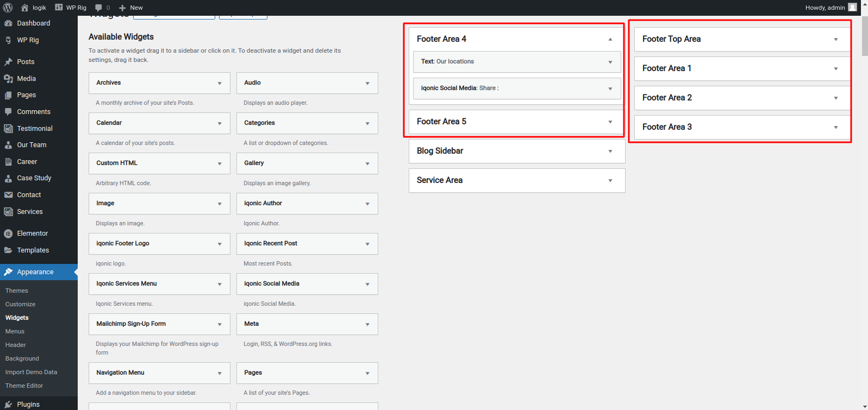This screenshot has width=868, height=410.
Task: Open the Iqonic Recent Post dropdown arrow
Action: click(x=367, y=244)
